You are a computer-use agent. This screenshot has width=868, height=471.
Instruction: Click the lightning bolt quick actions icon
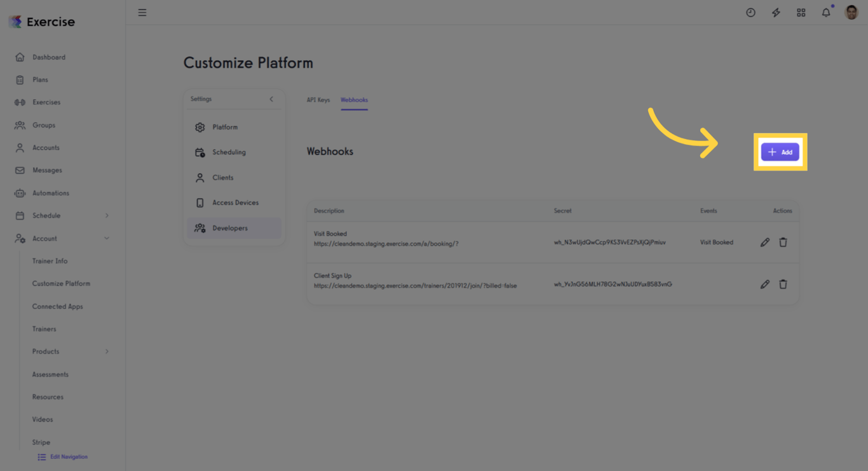[x=776, y=12]
